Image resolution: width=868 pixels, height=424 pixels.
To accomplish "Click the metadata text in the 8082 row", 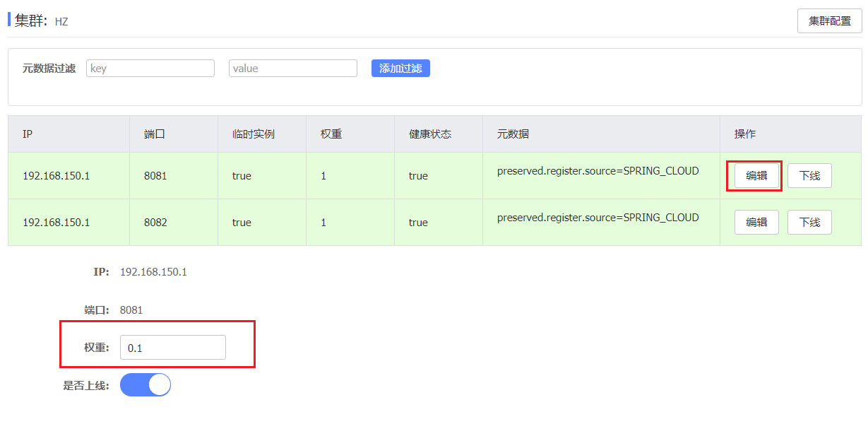I will [x=598, y=218].
